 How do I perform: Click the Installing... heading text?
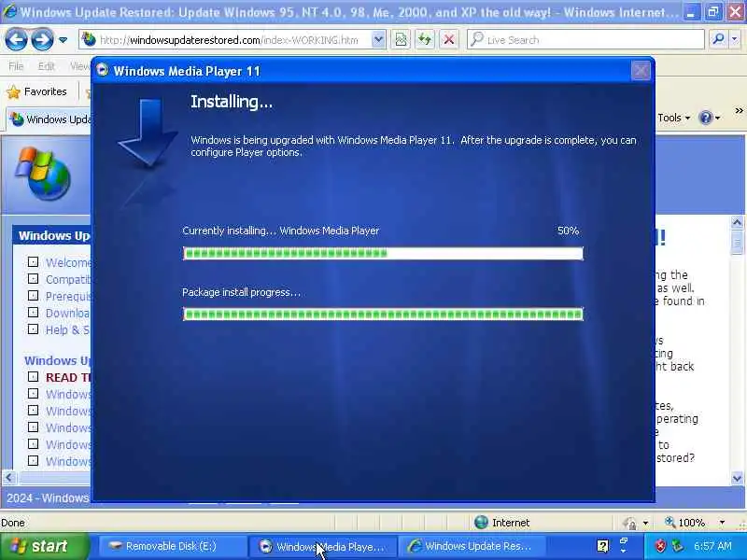(232, 102)
